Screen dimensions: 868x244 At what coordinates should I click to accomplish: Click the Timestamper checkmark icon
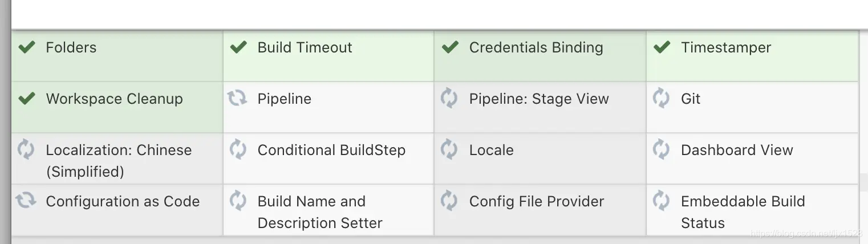pyautogui.click(x=662, y=47)
